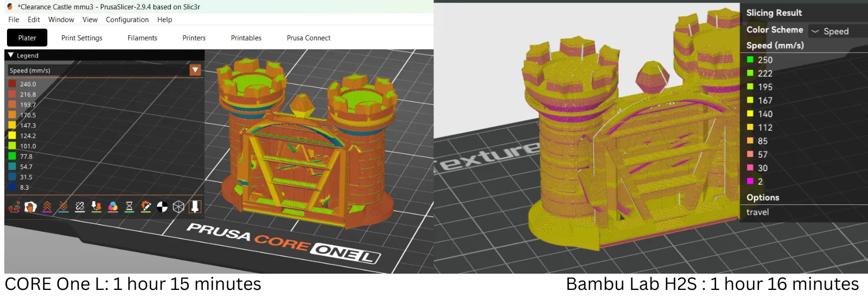Switch to the Filaments tab

coord(142,38)
